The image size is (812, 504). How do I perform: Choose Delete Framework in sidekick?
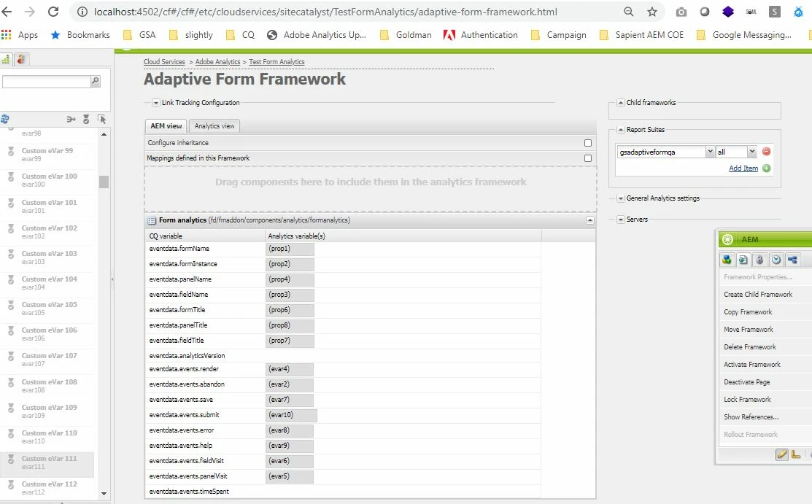click(x=750, y=347)
